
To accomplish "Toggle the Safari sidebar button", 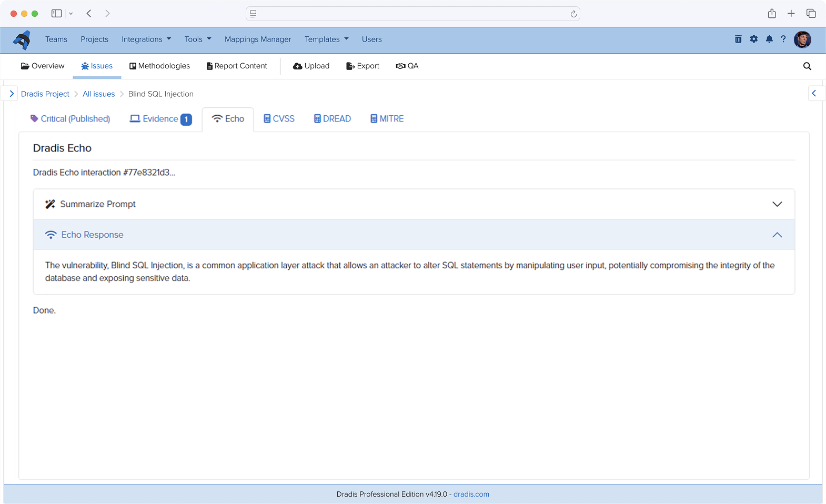I will coord(56,14).
